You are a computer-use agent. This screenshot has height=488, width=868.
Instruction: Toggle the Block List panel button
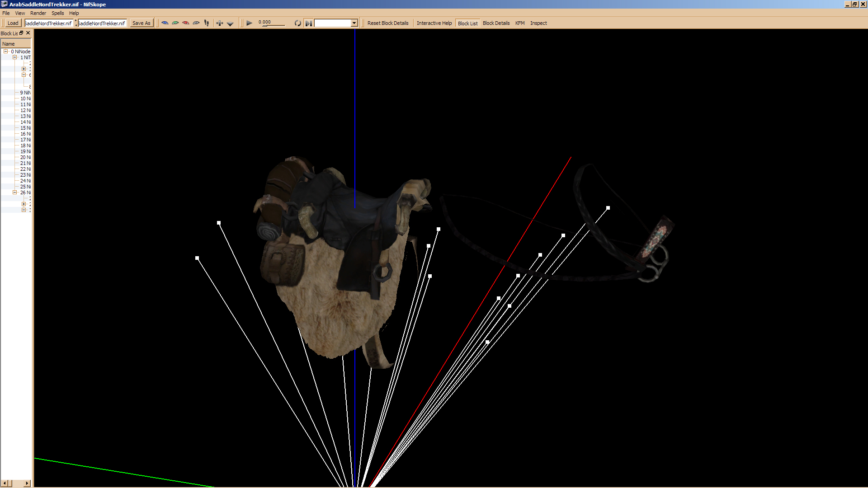point(467,23)
